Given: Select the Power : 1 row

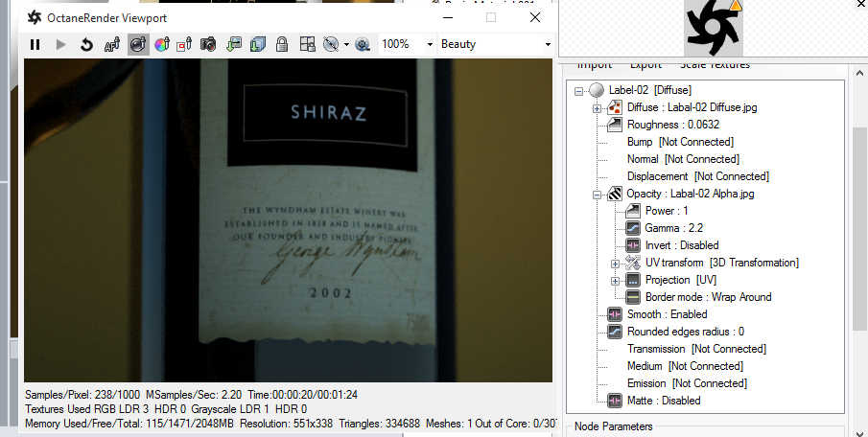Looking at the screenshot, I should tap(667, 211).
